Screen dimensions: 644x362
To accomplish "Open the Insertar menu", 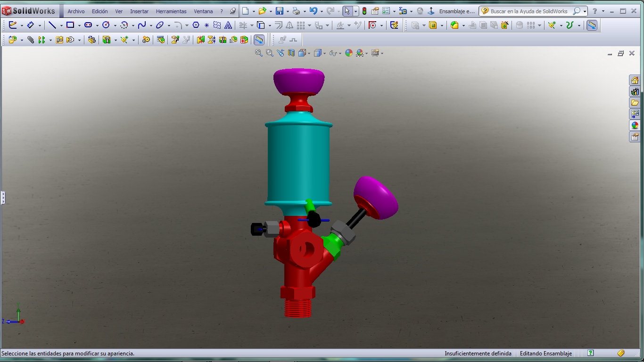I will tap(139, 11).
